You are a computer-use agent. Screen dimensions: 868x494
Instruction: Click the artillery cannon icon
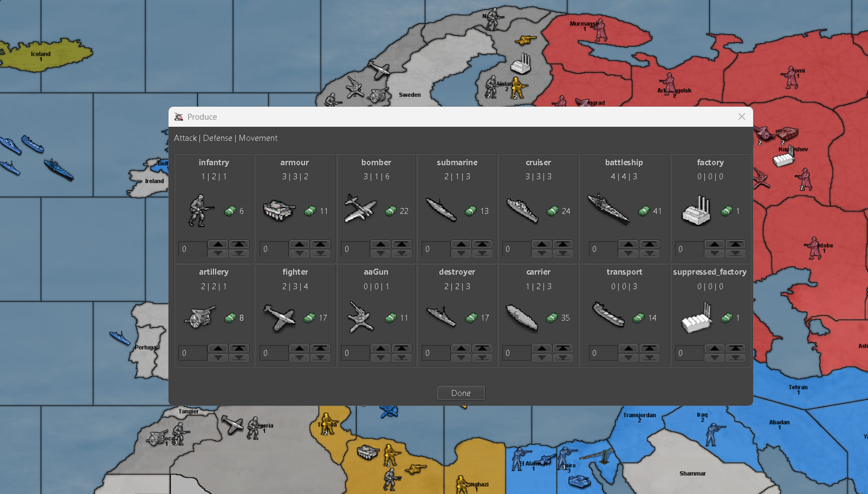tap(200, 317)
